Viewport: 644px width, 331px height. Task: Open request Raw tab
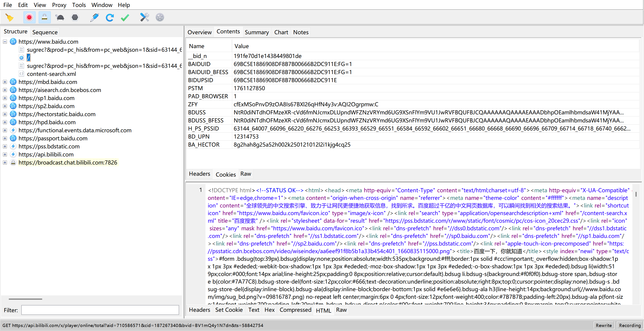click(x=246, y=174)
